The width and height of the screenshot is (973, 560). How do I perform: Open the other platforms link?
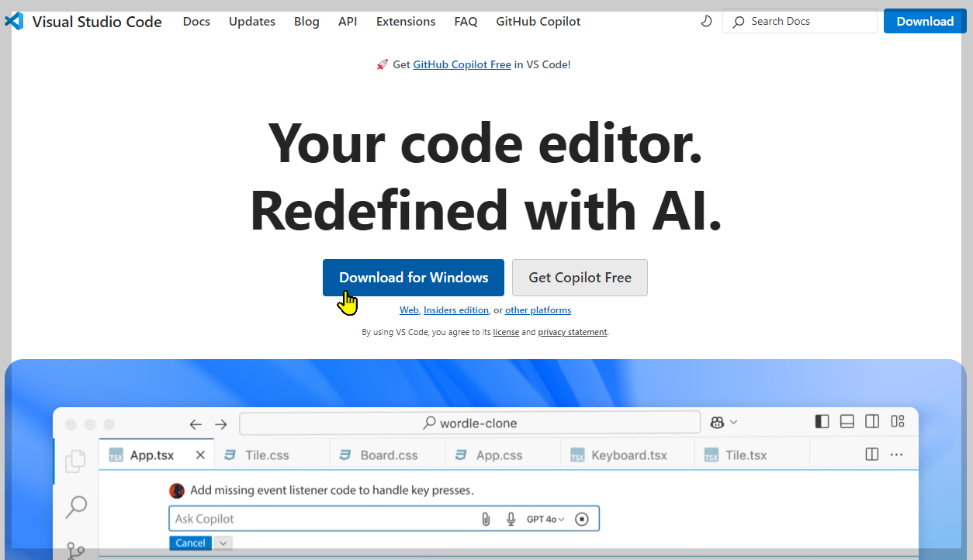pos(538,310)
